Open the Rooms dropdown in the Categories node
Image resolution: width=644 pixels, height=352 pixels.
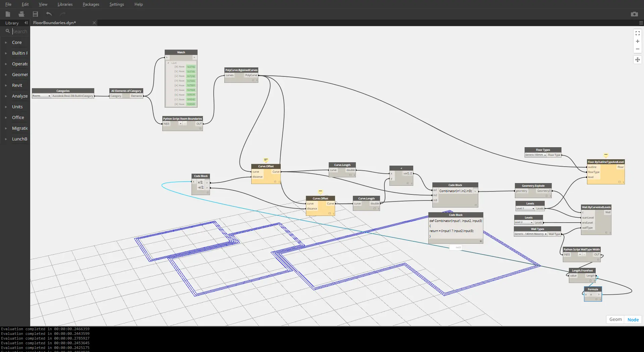[41, 96]
